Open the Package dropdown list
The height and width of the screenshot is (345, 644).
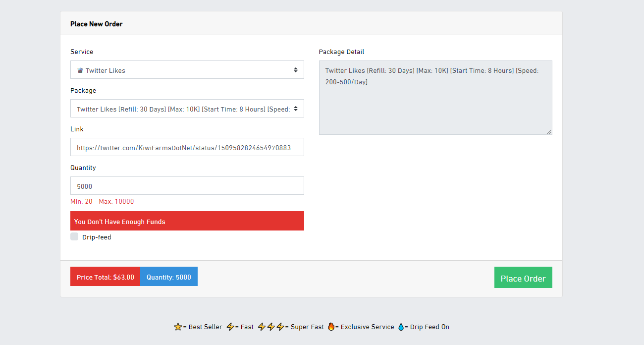coord(187,109)
